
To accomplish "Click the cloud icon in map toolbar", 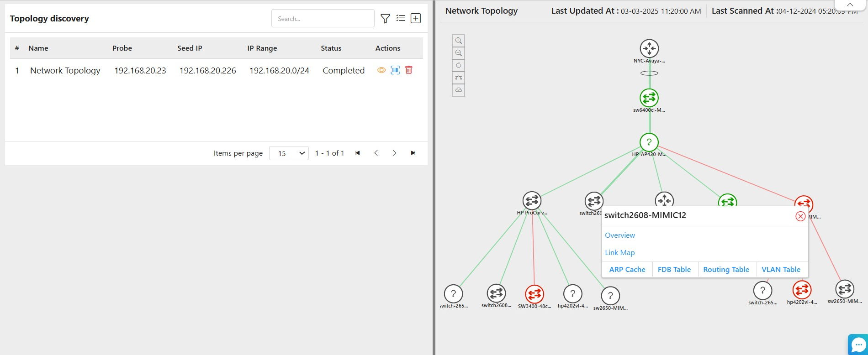I will pyautogui.click(x=458, y=90).
